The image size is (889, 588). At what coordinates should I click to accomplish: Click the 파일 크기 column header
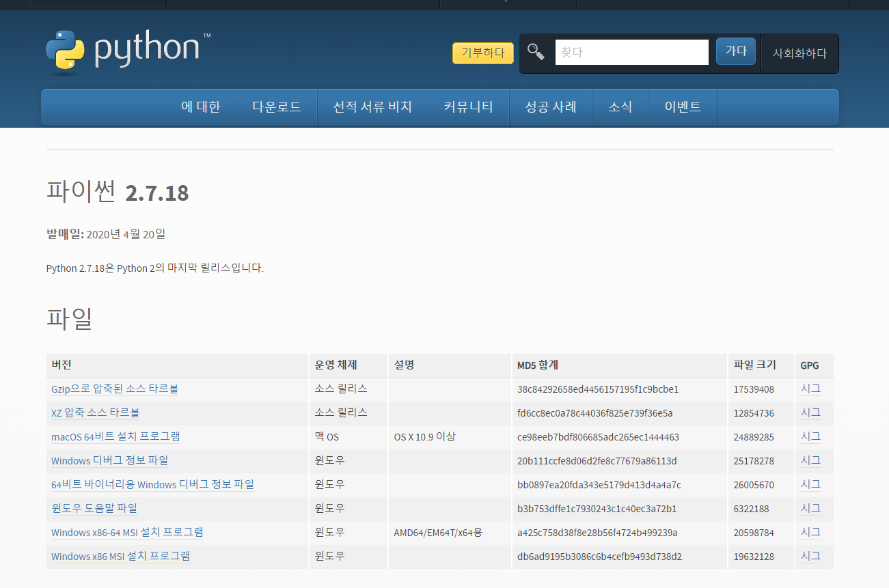(761, 365)
